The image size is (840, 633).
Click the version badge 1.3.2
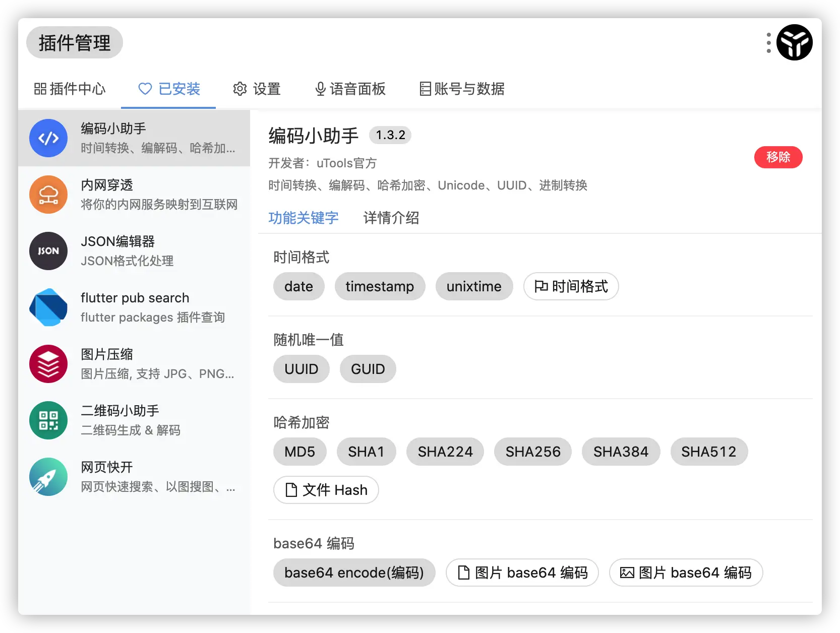(390, 135)
